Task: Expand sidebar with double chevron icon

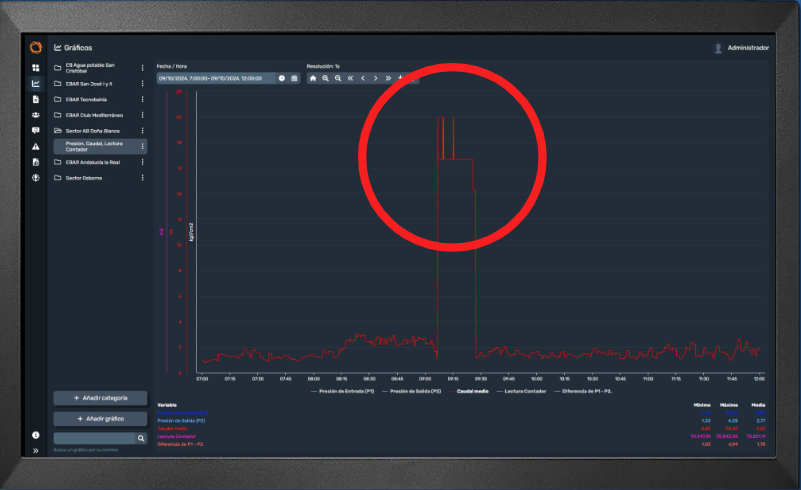Action: click(x=36, y=451)
